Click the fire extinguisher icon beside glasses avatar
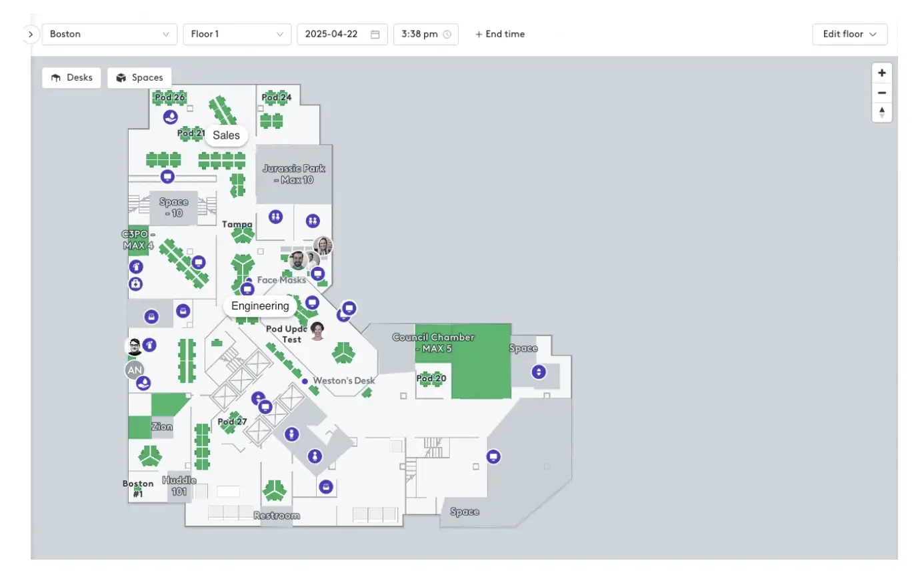The image size is (924, 579). click(151, 345)
